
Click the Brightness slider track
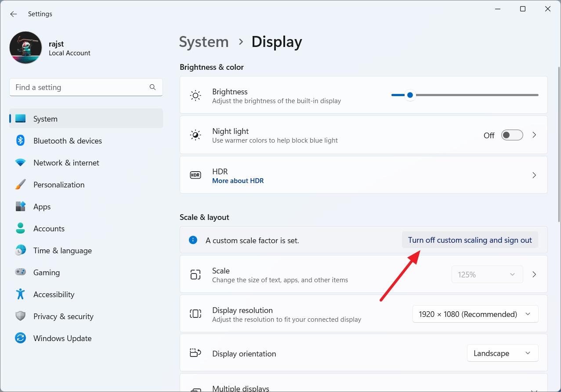(465, 95)
